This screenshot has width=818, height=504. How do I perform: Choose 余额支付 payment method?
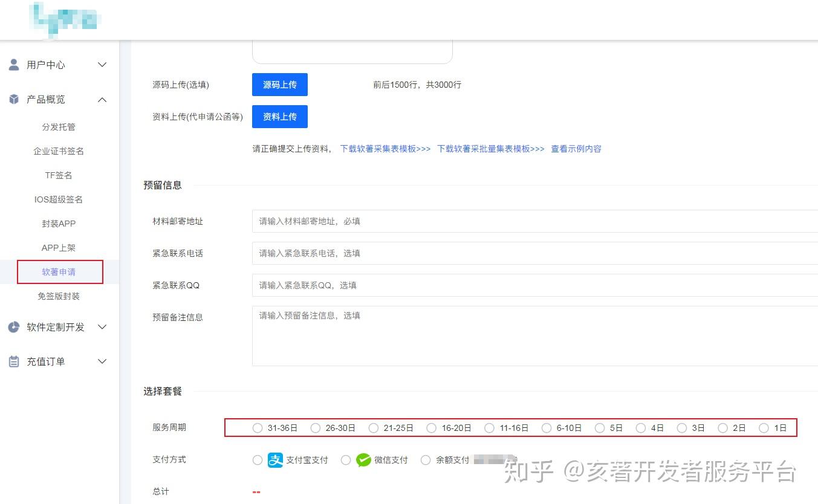(426, 460)
